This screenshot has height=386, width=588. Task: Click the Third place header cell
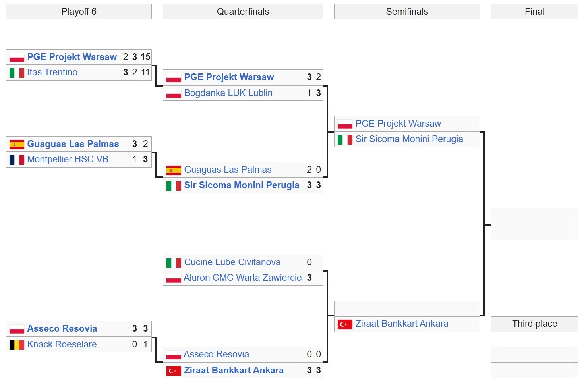[x=534, y=324]
